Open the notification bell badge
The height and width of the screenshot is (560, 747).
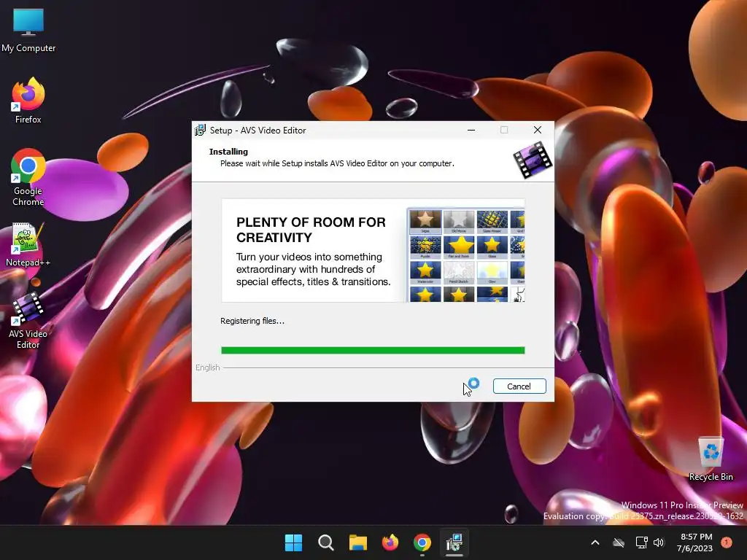[x=727, y=542]
